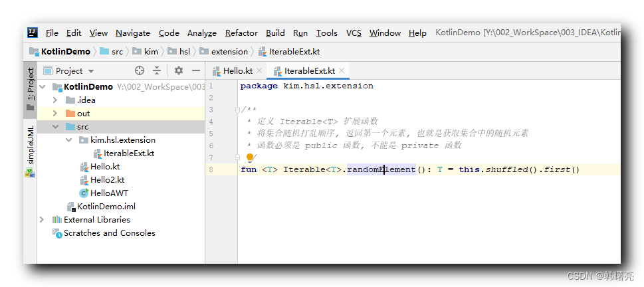Click KotlinDemo in the breadcrumb bar

(60, 52)
